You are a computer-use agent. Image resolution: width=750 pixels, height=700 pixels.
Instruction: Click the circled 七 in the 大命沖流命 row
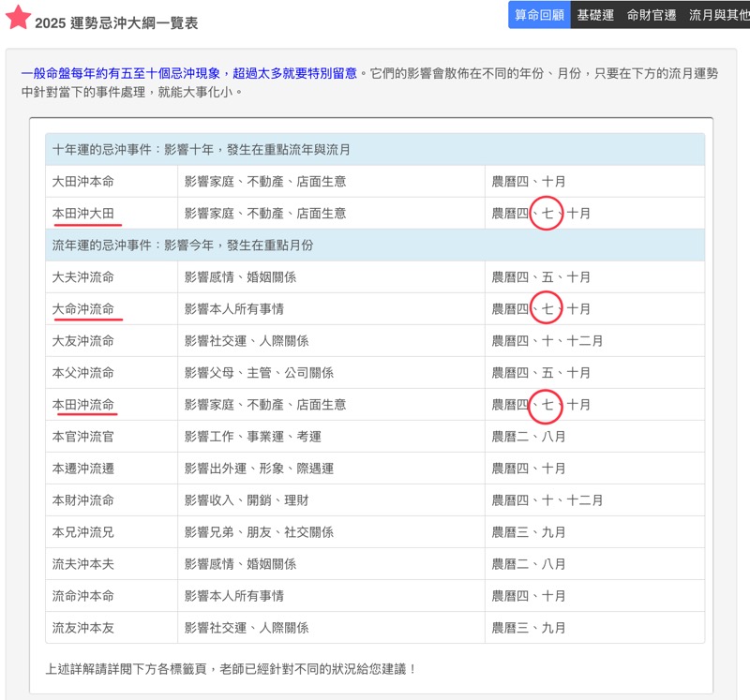pos(547,308)
